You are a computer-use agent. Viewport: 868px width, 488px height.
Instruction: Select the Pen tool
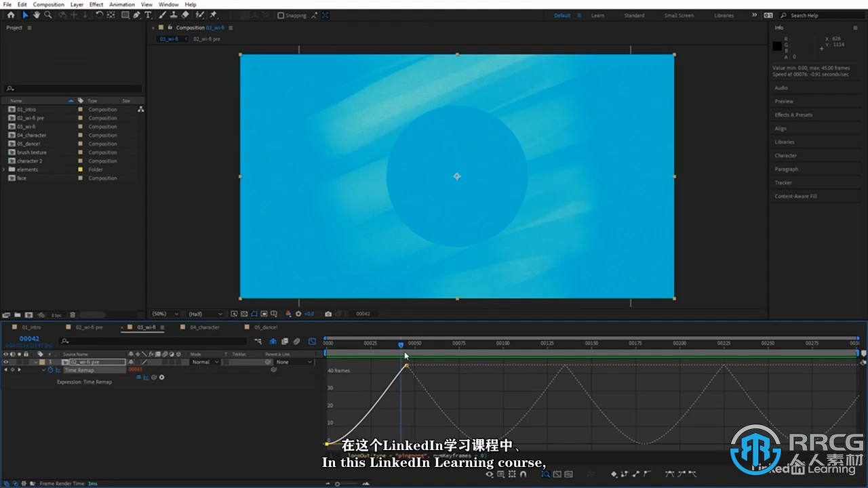(136, 15)
